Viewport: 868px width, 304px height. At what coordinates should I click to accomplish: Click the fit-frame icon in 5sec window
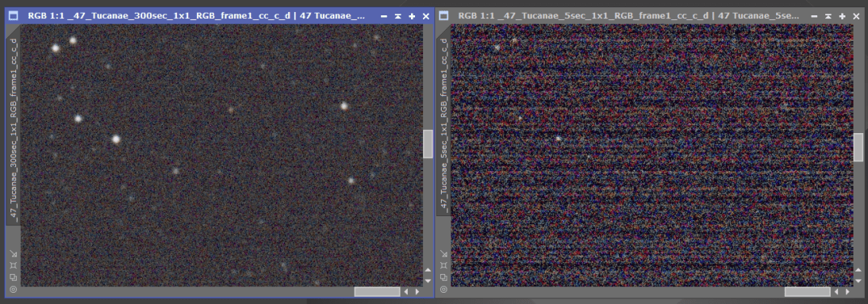click(443, 266)
